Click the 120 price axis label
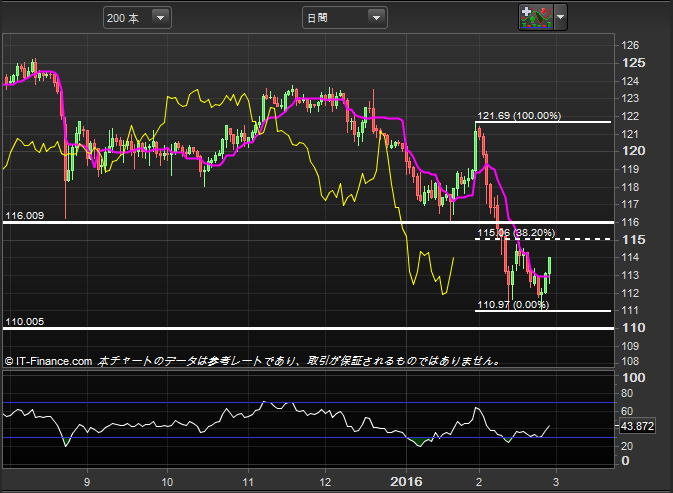The image size is (673, 493). 634,151
